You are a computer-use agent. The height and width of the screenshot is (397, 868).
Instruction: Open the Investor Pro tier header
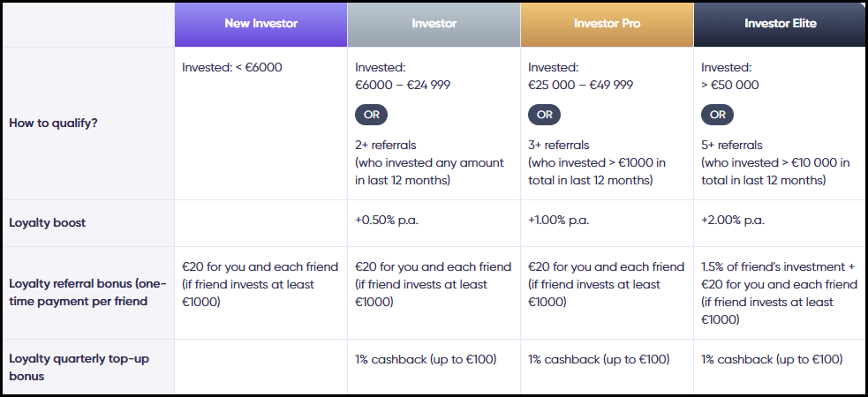point(607,24)
